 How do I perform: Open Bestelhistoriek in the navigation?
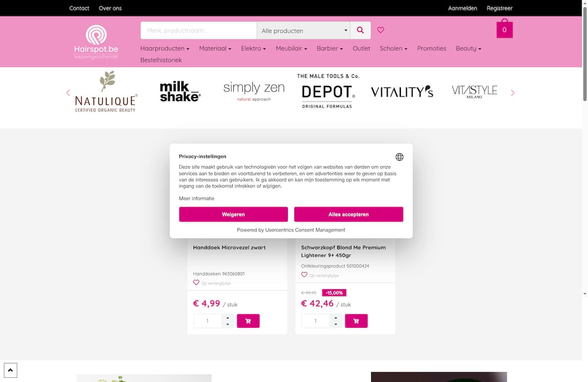[161, 60]
